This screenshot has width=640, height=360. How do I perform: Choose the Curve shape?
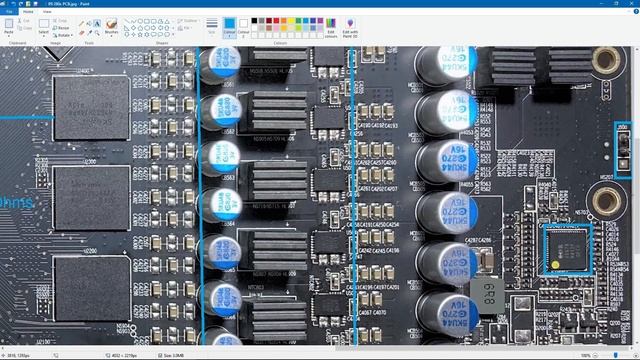(x=133, y=21)
